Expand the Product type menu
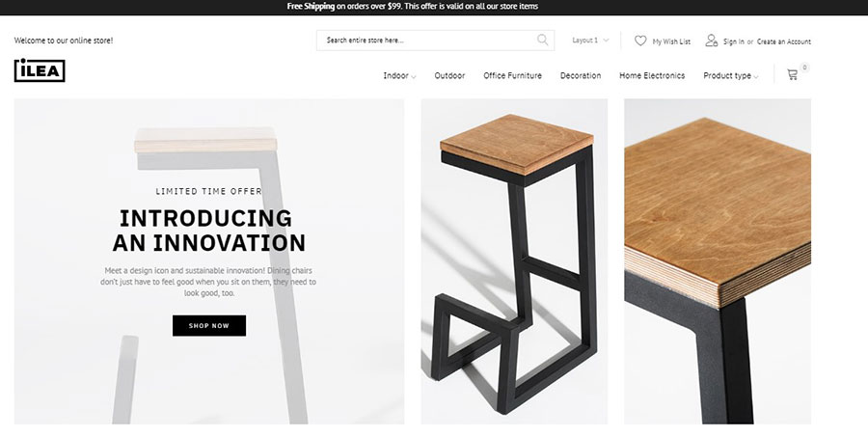This screenshot has height=437, width=868. click(x=731, y=76)
